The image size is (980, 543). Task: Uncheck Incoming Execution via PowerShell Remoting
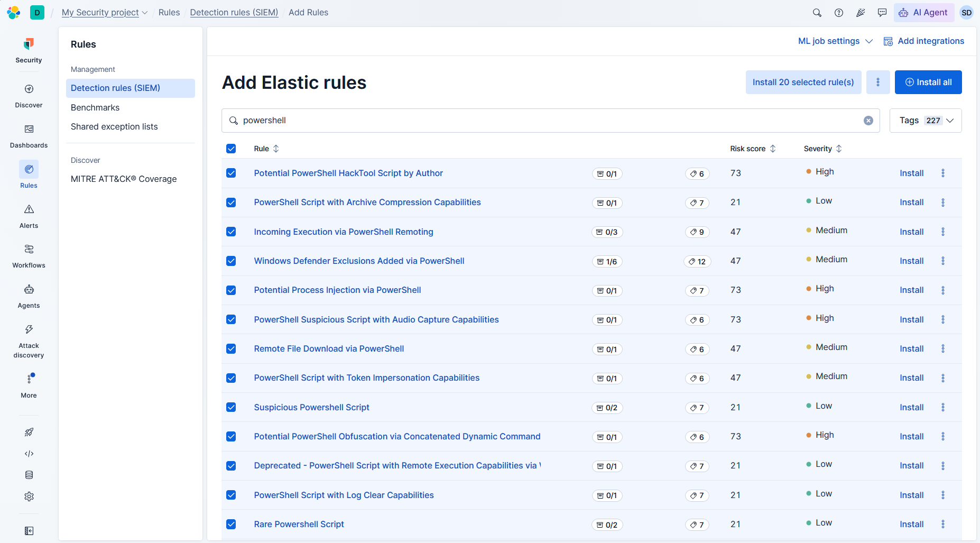231,232
